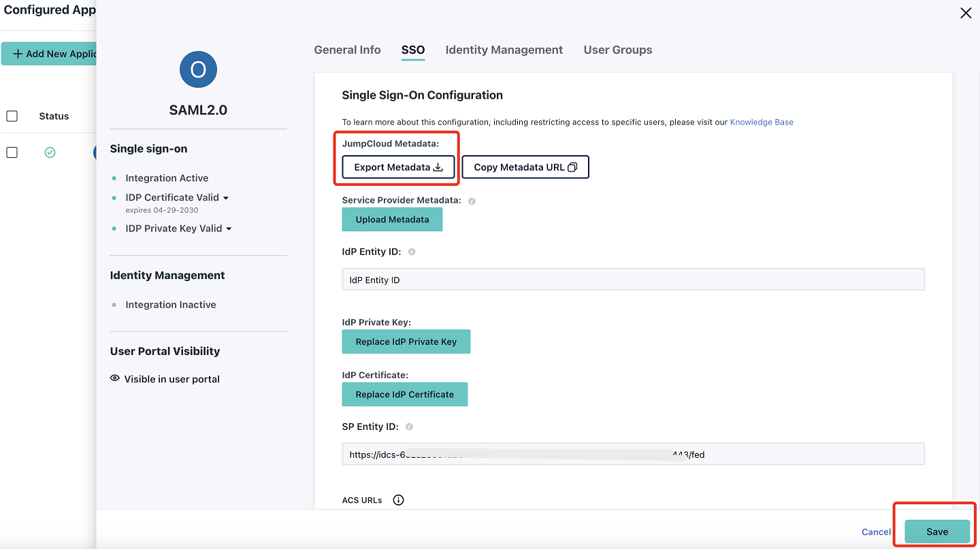Open the Knowledge Base link
The height and width of the screenshot is (549, 980).
[x=762, y=122]
